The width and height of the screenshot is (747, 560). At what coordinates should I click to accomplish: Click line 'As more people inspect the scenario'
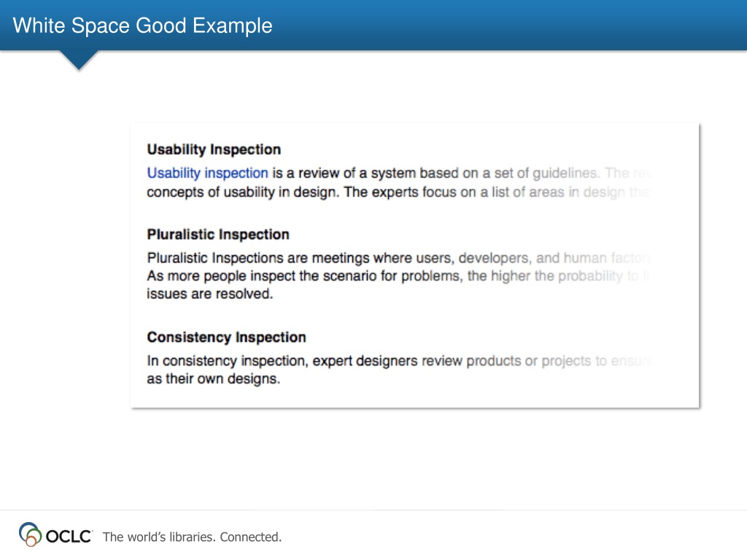point(398,276)
